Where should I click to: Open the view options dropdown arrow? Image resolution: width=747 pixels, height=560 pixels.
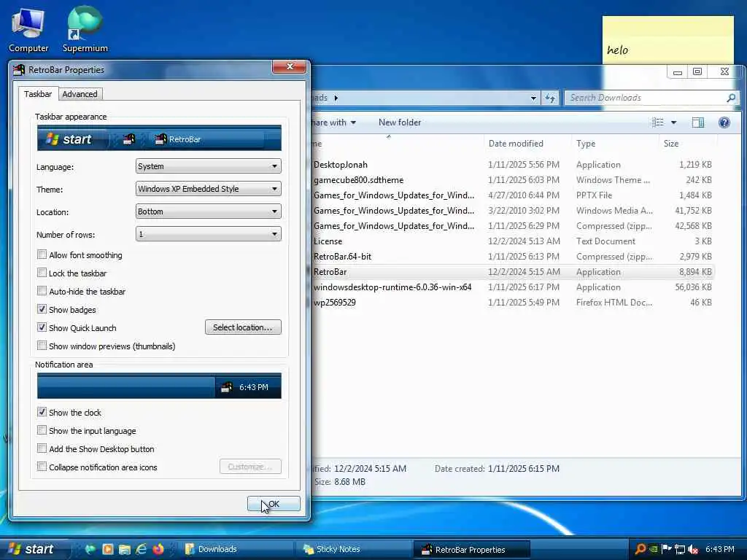coord(673,122)
